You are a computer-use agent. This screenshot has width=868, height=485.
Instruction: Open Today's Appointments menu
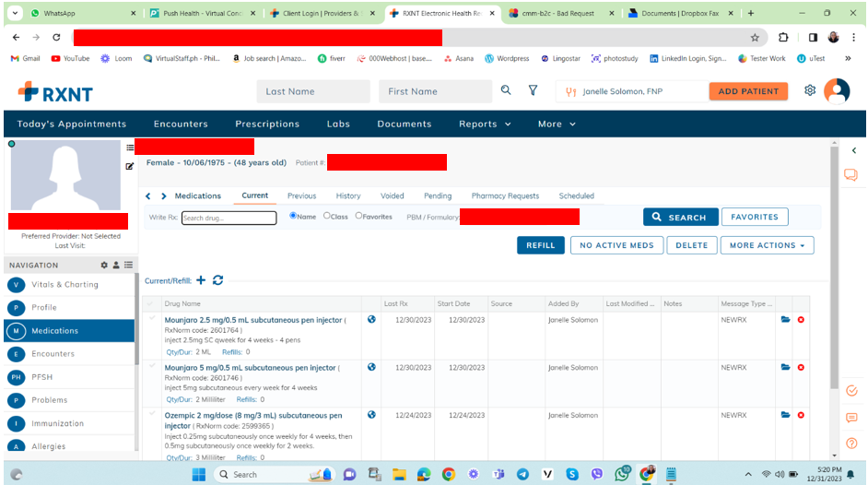click(x=71, y=124)
